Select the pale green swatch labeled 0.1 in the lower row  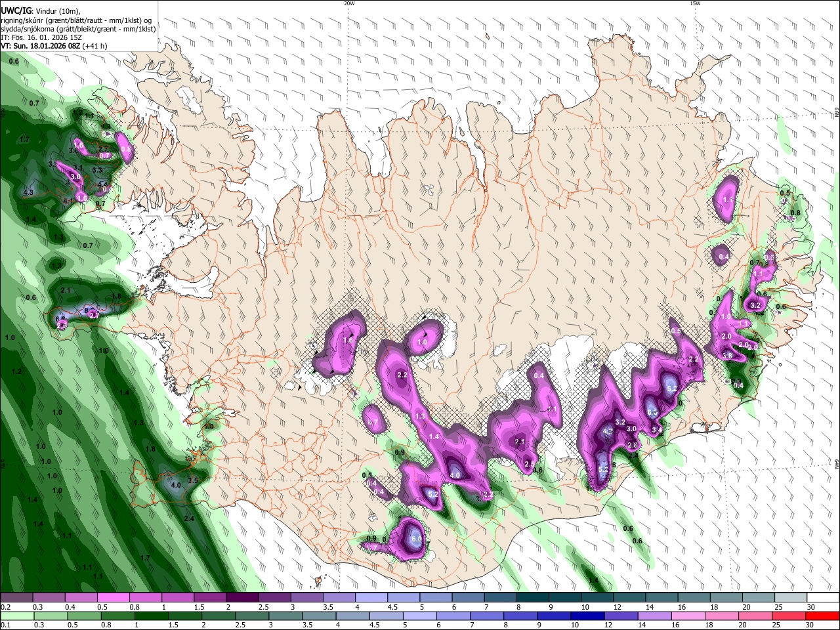(16, 616)
